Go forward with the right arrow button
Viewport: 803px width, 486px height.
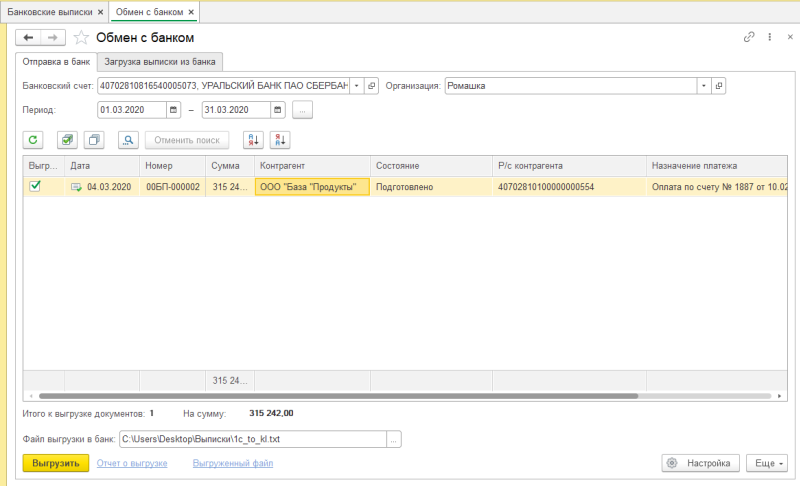53,37
